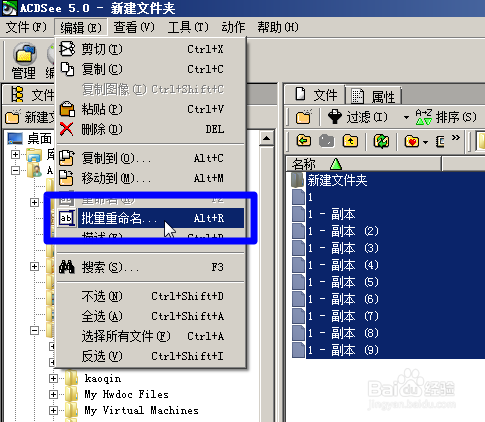Expand the tree node directly under 桌面
Screen dimensions: 485x422
coord(15,154)
